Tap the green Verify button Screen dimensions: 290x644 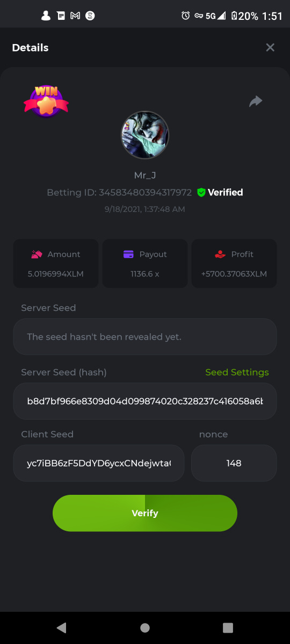point(145,513)
